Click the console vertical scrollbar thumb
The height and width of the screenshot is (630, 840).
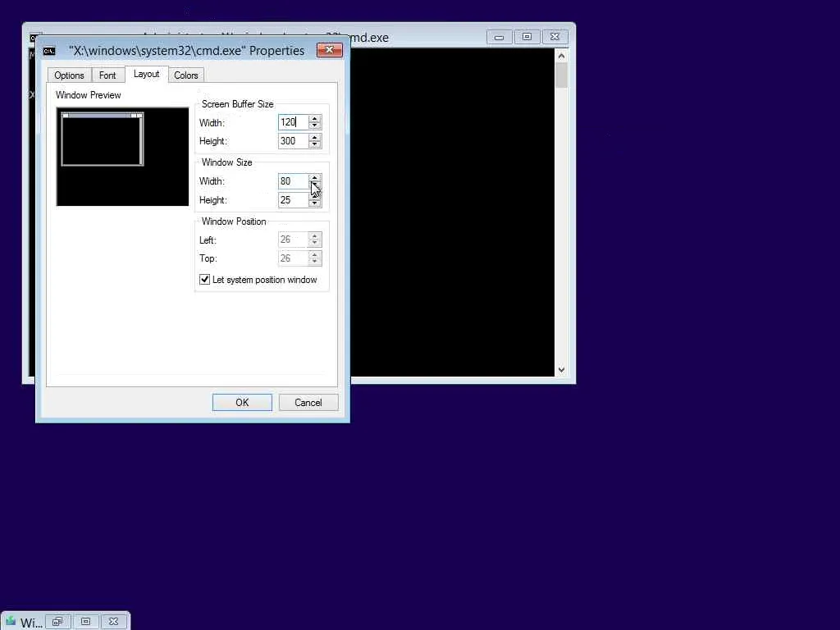point(561,75)
